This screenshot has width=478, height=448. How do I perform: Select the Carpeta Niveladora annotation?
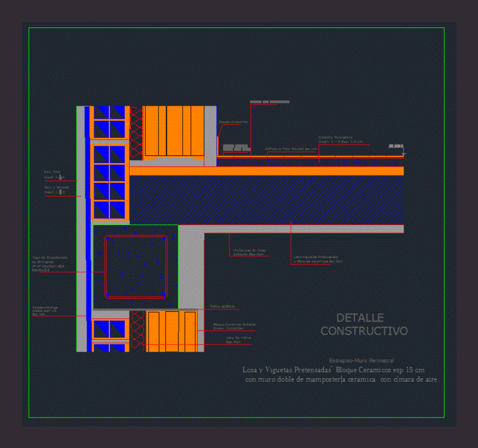[341, 140]
